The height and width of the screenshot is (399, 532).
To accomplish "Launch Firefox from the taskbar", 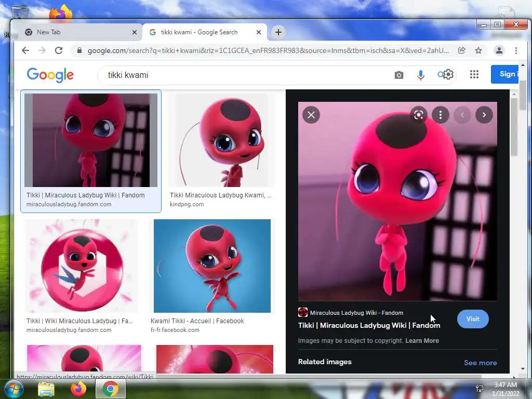I will click(78, 389).
